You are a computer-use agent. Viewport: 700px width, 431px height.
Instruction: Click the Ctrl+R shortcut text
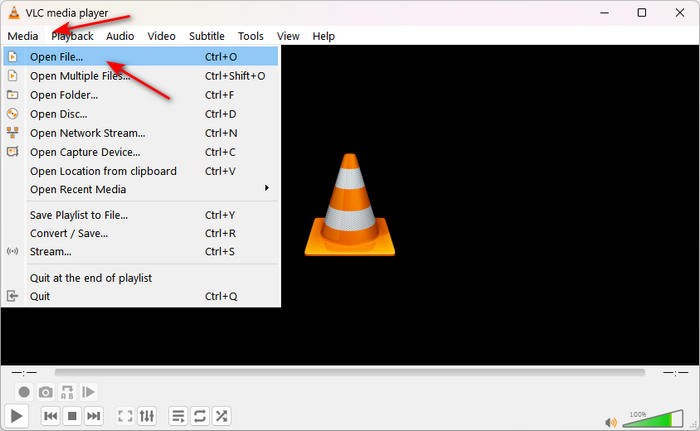coord(221,233)
